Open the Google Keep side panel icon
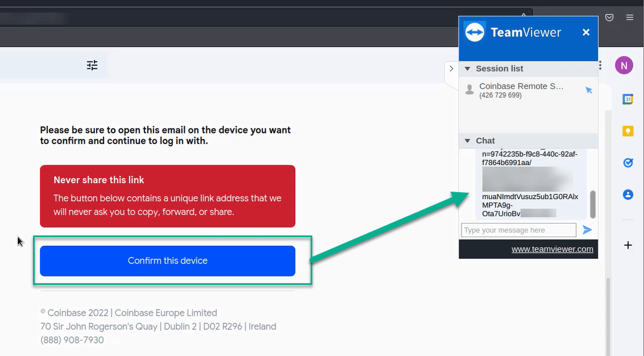This screenshot has height=356, width=644. [x=628, y=131]
